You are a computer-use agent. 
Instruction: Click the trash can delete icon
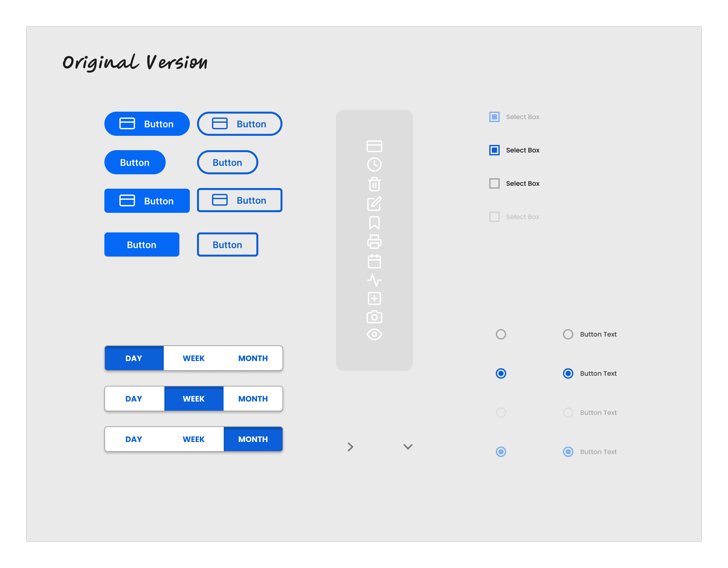click(x=374, y=184)
